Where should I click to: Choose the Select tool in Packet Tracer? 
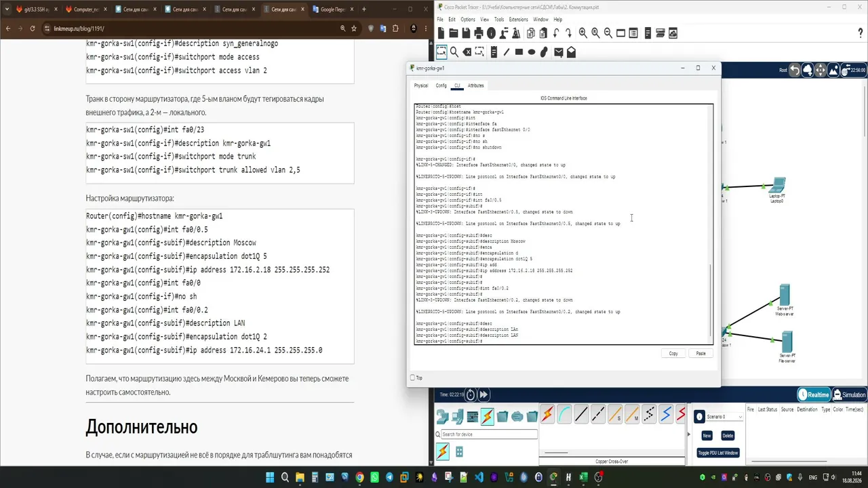[441, 52]
